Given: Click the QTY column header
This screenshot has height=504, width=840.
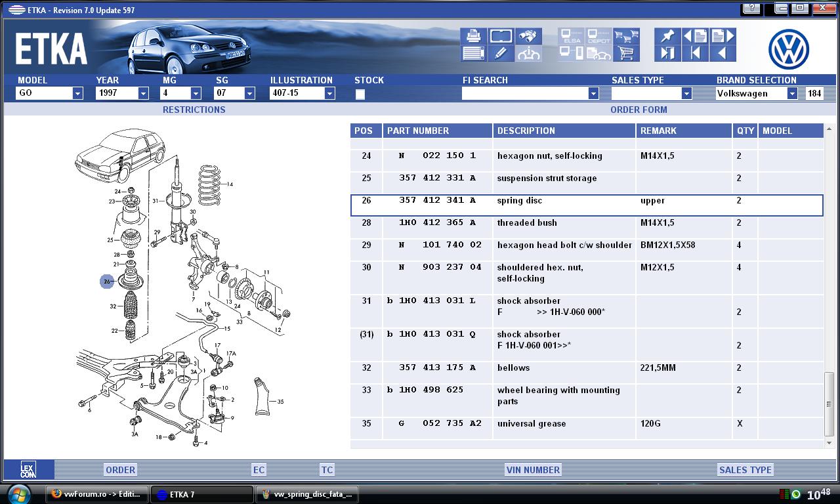Looking at the screenshot, I should [x=745, y=131].
